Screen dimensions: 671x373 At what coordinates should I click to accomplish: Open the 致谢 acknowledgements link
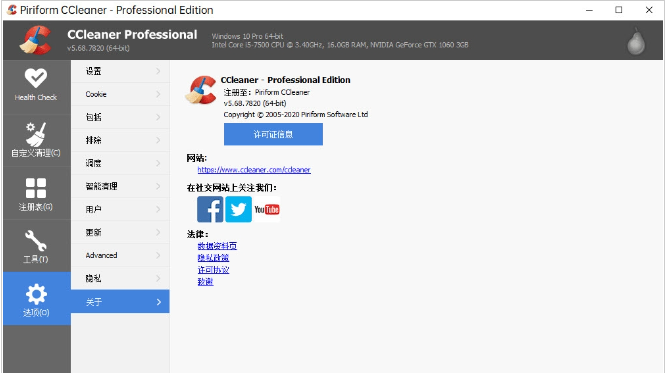click(x=205, y=282)
